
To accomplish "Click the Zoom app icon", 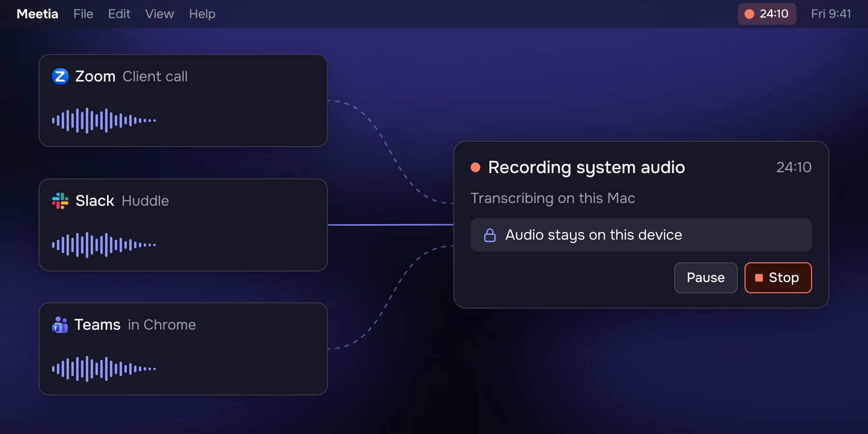I will (60, 76).
